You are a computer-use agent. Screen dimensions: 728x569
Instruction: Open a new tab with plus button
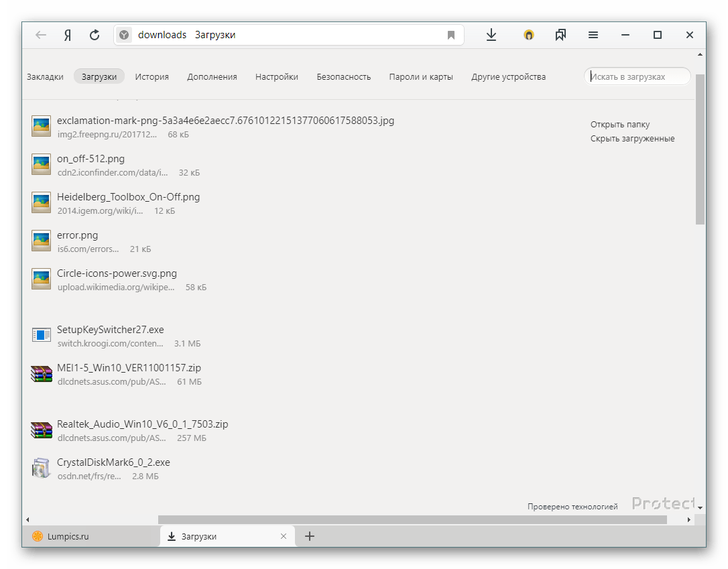point(310,536)
